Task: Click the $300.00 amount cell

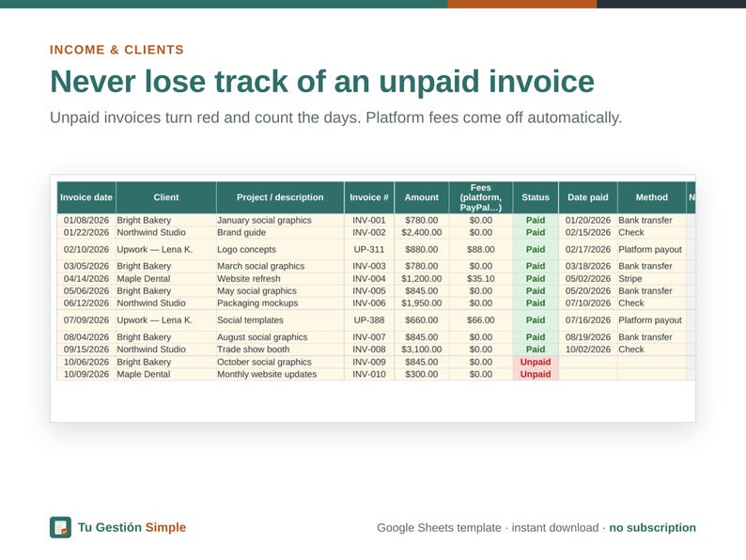Action: tap(422, 375)
